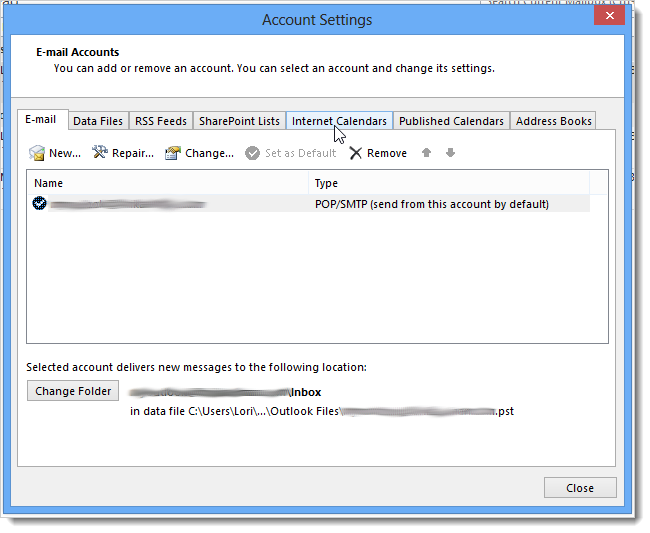Switch to the E-mail tab

pos(43,120)
